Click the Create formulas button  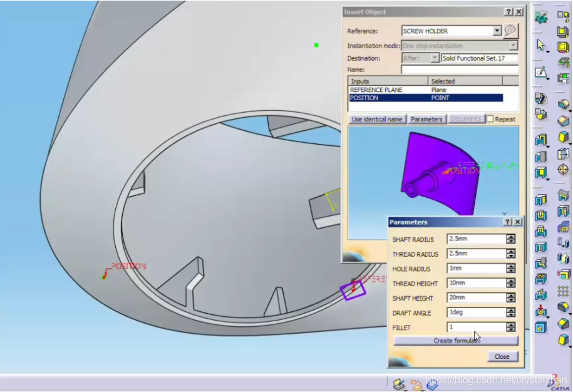click(455, 341)
